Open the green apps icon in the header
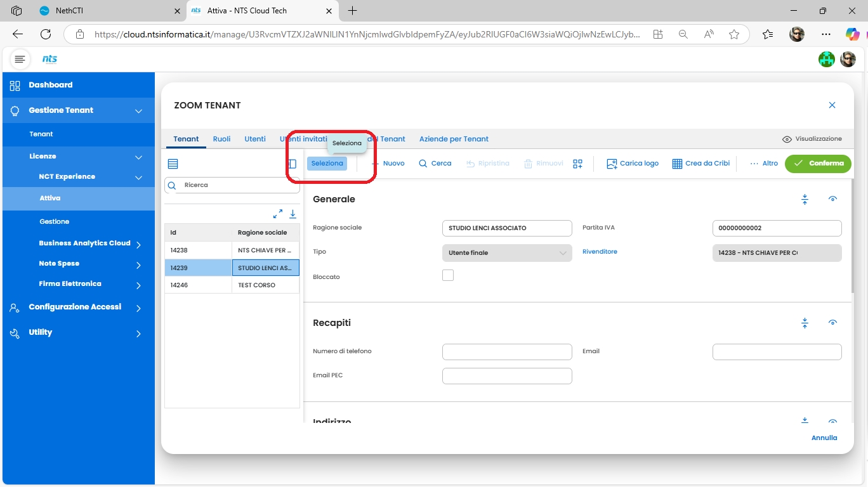Image resolution: width=868 pixels, height=487 pixels. click(827, 60)
